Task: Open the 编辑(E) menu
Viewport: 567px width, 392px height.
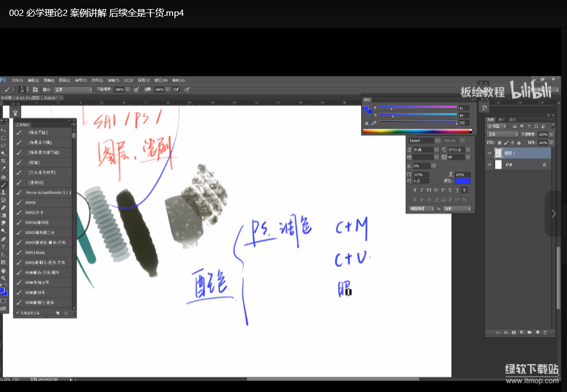Action: [x=33, y=80]
